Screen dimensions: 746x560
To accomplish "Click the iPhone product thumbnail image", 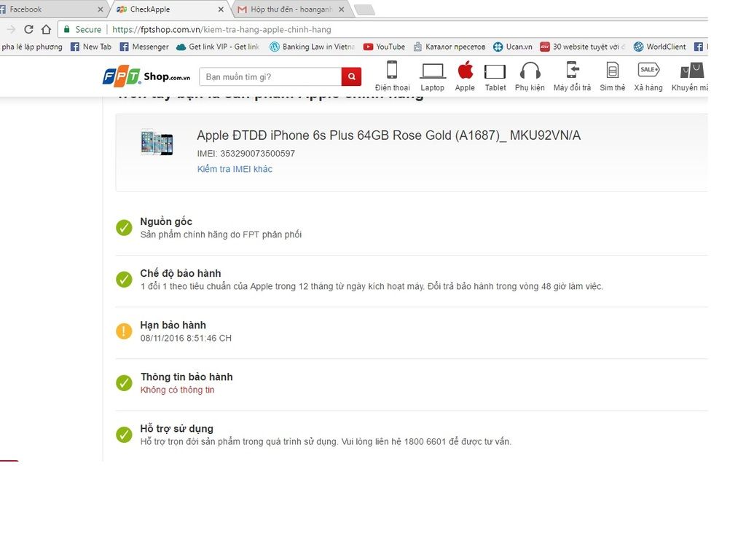I will click(157, 142).
